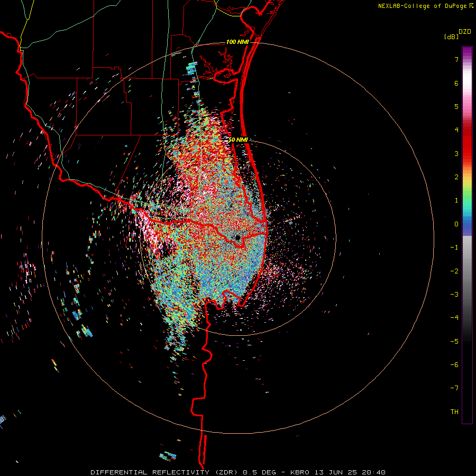Click the Differential Reflectivity product caption
Screen dimensions: 476x476
(x=238, y=472)
